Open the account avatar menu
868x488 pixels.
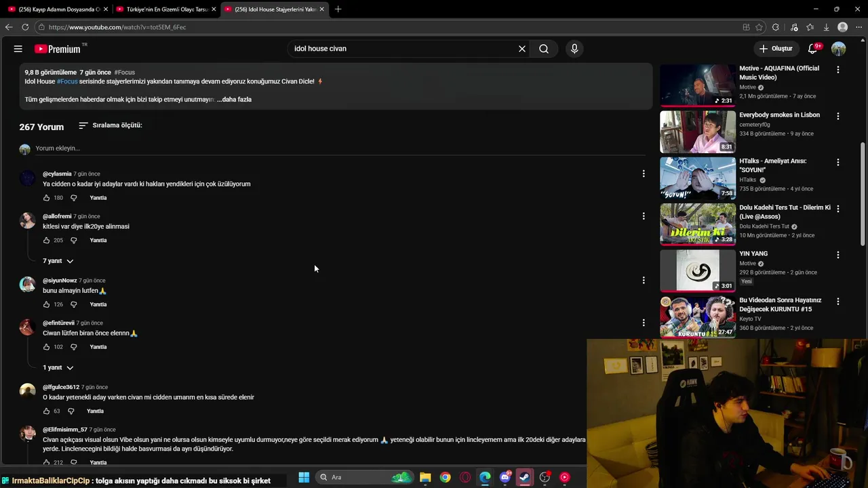click(839, 49)
